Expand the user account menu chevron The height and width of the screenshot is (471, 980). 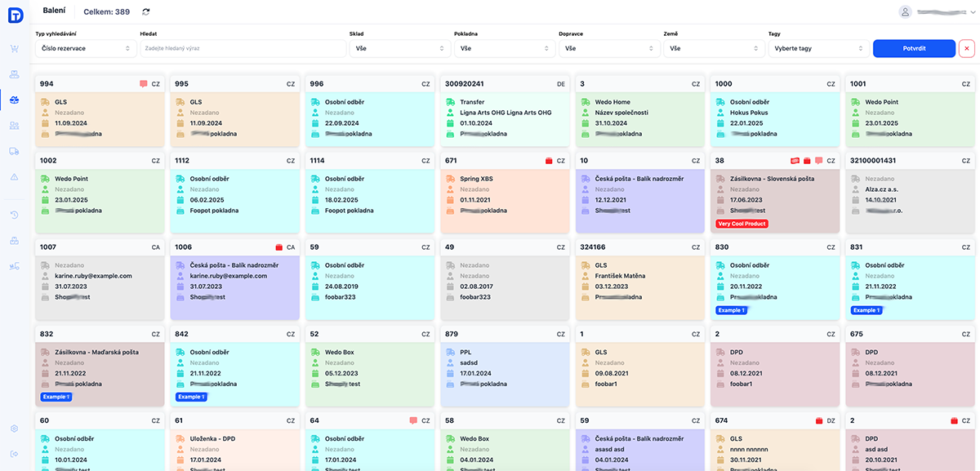coord(973,12)
